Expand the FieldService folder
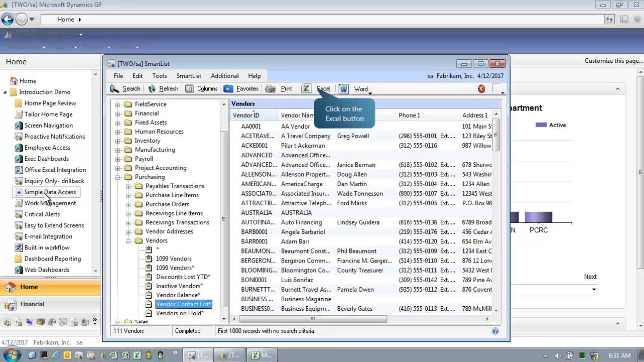Image resolution: width=644 pixels, height=362 pixels. (118, 105)
